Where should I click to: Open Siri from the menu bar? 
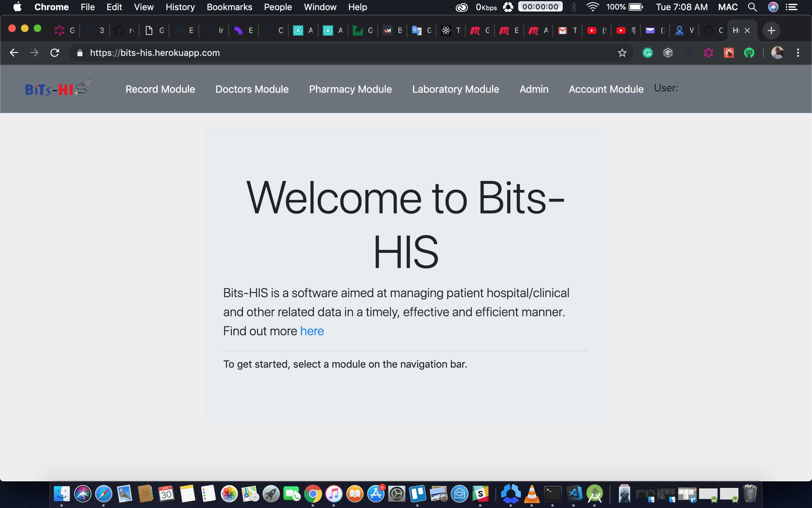pyautogui.click(x=773, y=7)
